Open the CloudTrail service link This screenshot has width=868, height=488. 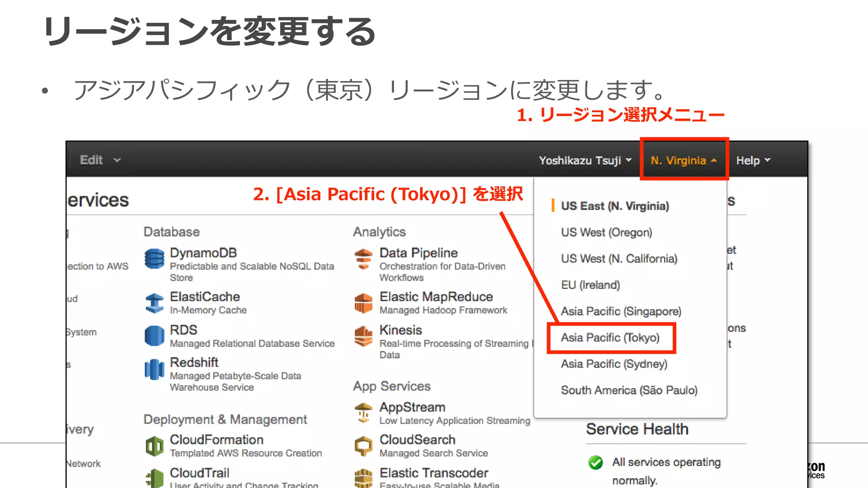tap(200, 473)
